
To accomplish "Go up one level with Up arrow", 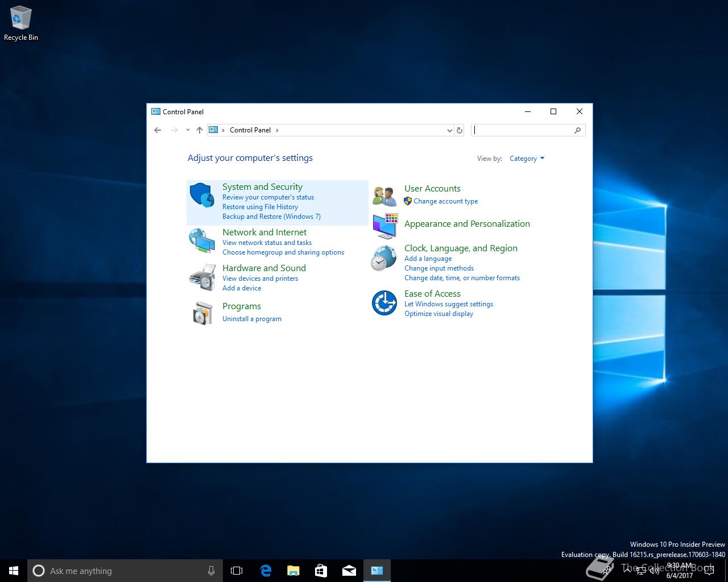I will coord(200,130).
